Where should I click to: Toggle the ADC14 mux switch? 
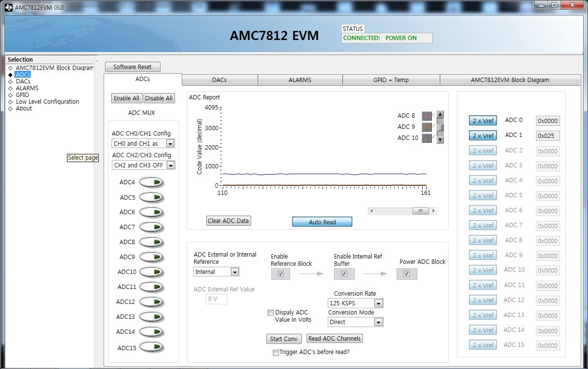(x=152, y=332)
